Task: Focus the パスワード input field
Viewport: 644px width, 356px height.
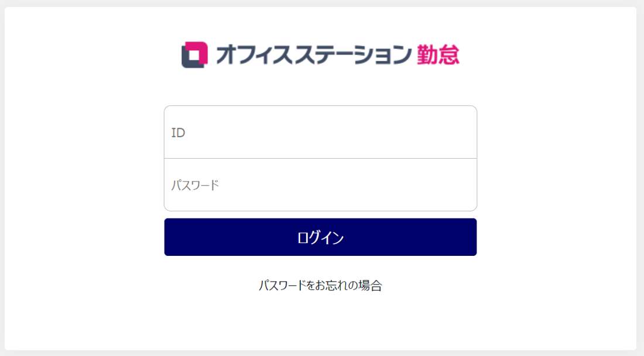Action: pyautogui.click(x=320, y=185)
